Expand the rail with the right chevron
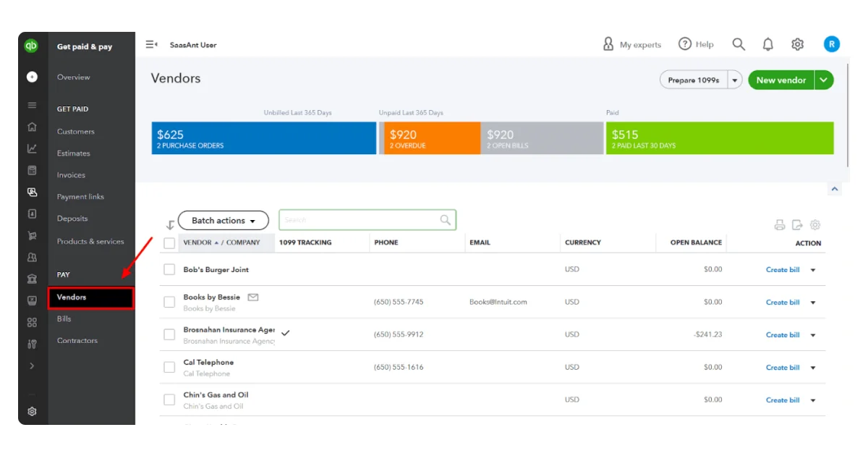Viewport: 868px width, 456px height. (x=32, y=366)
